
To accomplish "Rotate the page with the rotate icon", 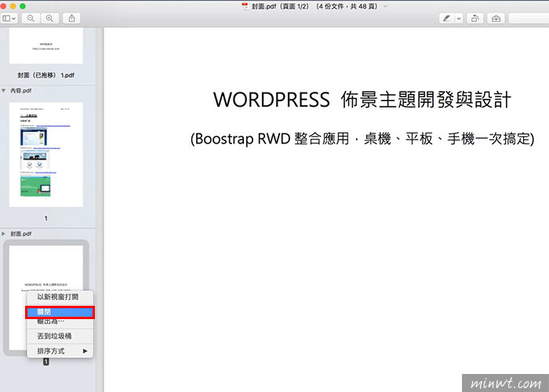I will (x=474, y=18).
